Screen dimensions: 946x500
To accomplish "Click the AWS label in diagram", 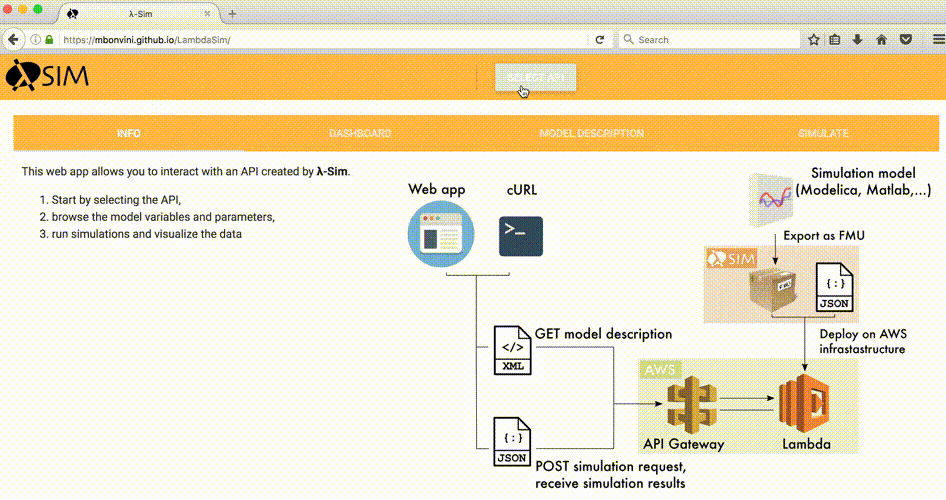I will point(659,370).
